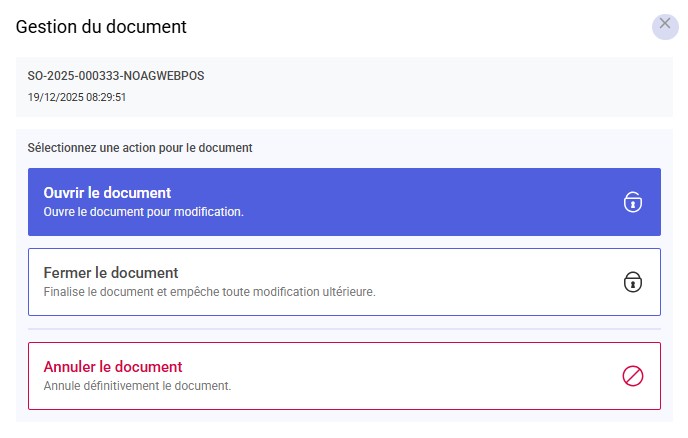688x438 pixels.
Task: Select the blue Ouvrir le document option
Action: coord(344,202)
